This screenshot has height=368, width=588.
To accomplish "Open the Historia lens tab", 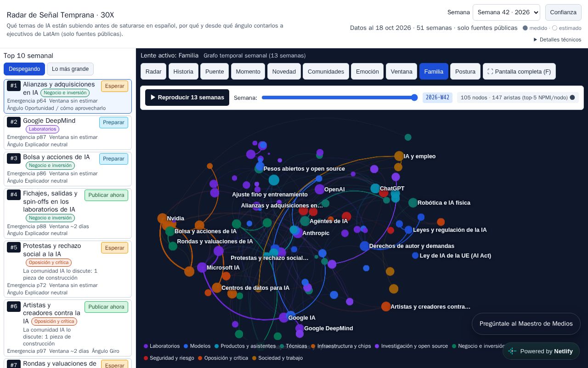I will pos(183,71).
